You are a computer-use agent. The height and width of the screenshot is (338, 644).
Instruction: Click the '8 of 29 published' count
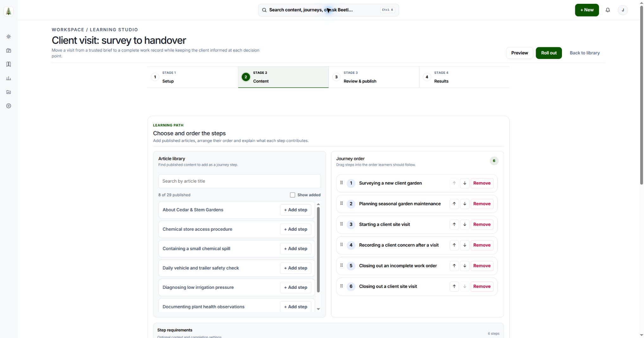(x=174, y=195)
